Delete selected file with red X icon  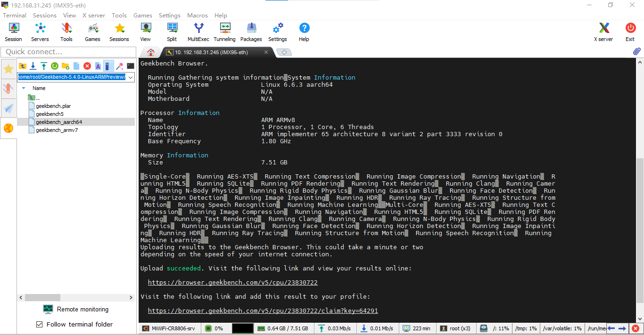click(x=87, y=66)
